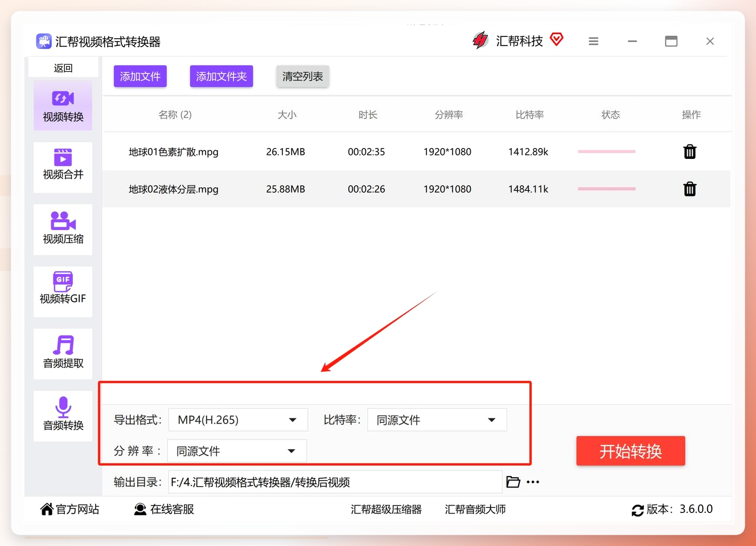Go back with the 返回 button
The height and width of the screenshot is (546, 756).
tap(63, 68)
